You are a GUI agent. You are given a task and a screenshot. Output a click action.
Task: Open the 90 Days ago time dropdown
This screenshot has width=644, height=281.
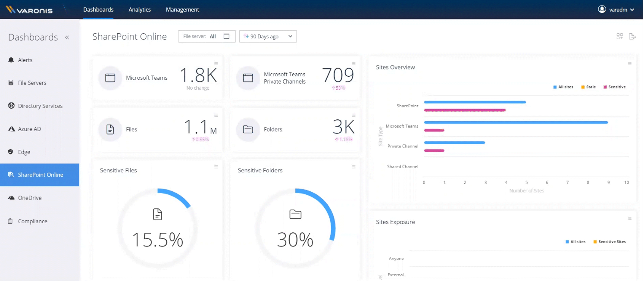click(x=268, y=36)
